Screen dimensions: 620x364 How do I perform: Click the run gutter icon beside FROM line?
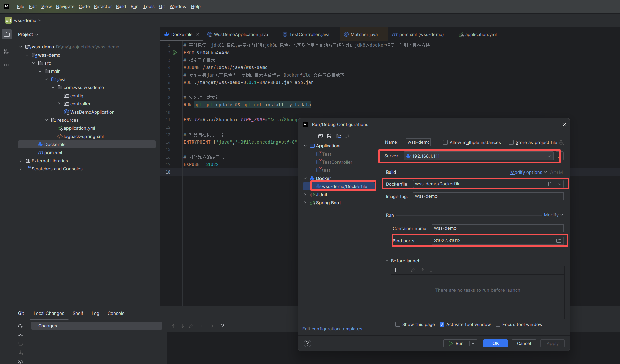coord(175,53)
